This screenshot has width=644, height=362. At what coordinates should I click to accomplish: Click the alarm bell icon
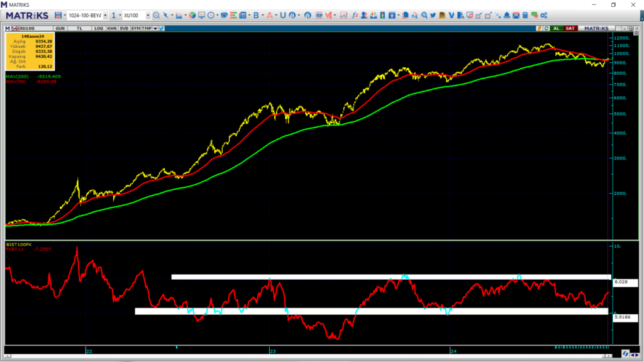(504, 15)
